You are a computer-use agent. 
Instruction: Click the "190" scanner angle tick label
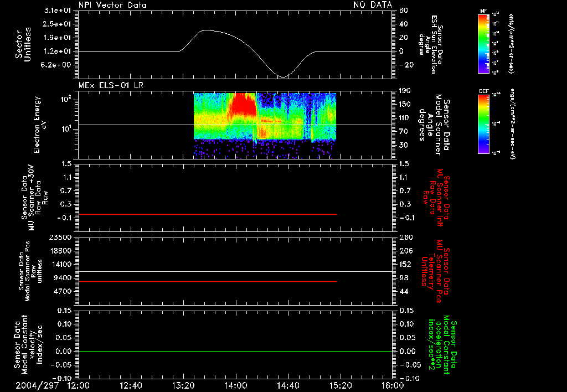(x=405, y=91)
